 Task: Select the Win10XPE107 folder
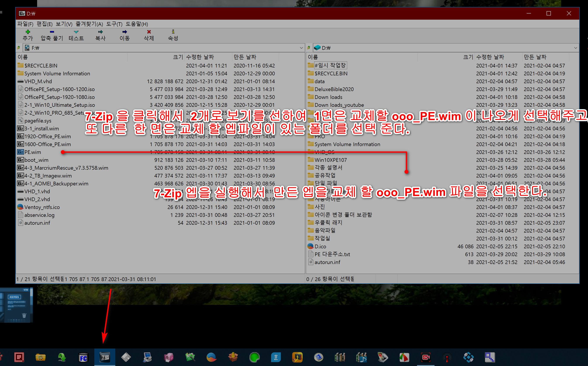331,160
